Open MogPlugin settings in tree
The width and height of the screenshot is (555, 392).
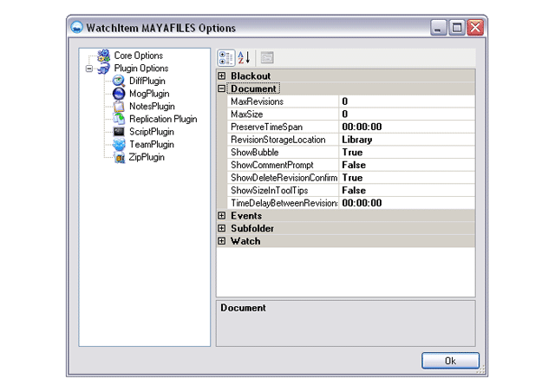(x=149, y=94)
